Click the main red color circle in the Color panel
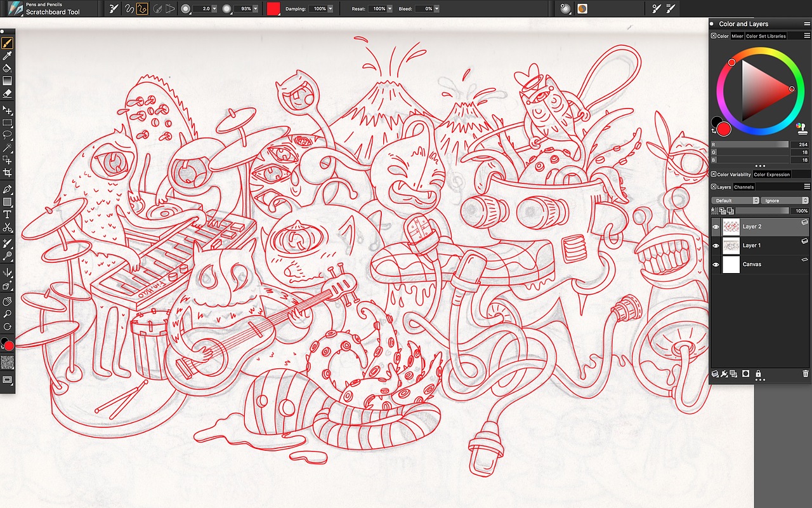Image resolution: width=812 pixels, height=508 pixels. coord(724,130)
